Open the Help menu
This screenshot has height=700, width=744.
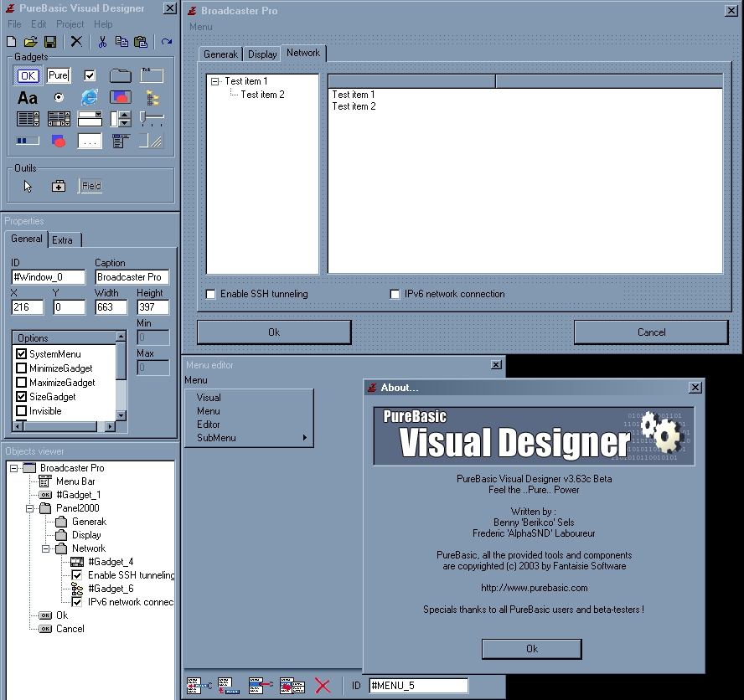(103, 24)
